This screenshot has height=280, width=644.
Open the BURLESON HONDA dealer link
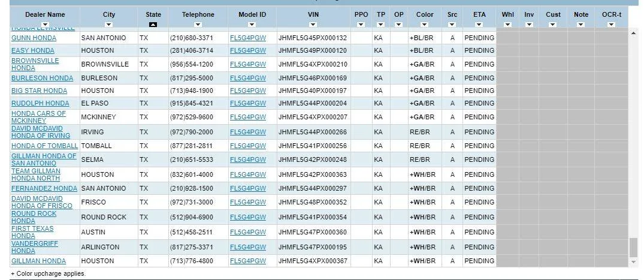click(42, 78)
